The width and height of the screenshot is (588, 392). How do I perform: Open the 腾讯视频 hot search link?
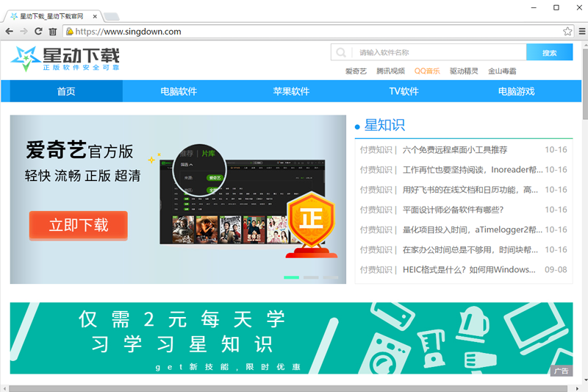pyautogui.click(x=390, y=71)
